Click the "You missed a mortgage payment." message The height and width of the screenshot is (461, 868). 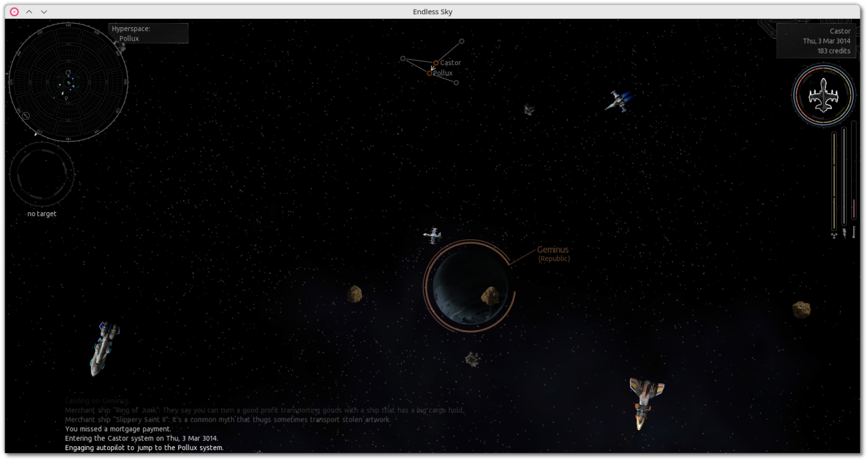coord(118,429)
